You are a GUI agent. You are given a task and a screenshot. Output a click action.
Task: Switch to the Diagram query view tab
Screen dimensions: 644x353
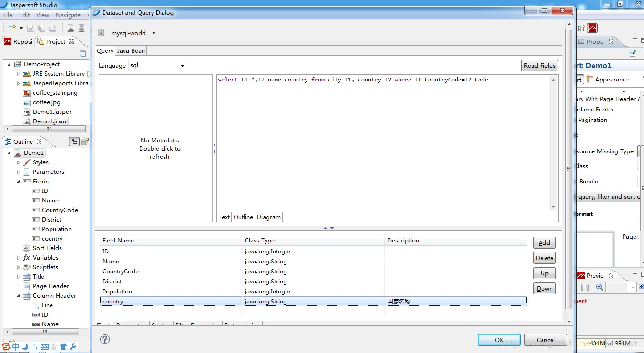click(x=269, y=217)
